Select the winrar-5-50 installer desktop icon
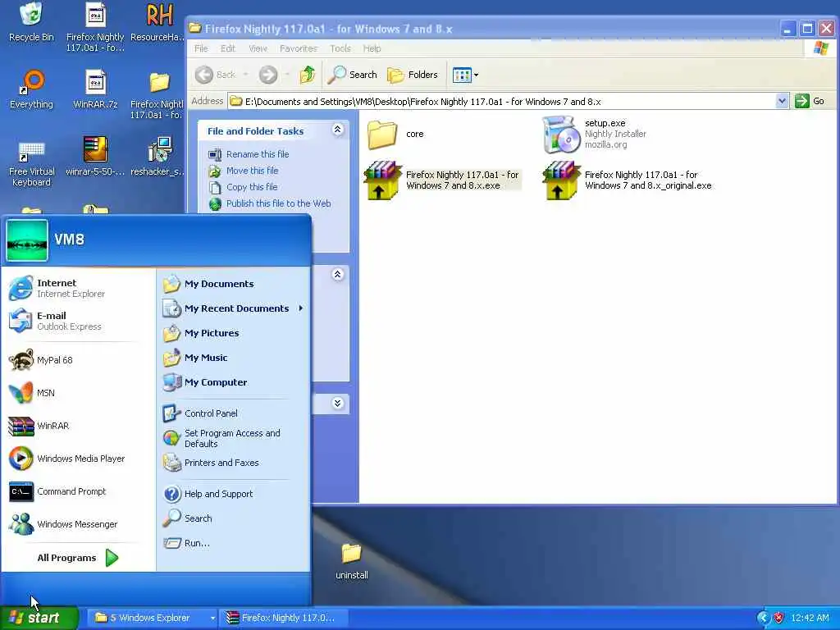840x630 pixels. pos(95,157)
